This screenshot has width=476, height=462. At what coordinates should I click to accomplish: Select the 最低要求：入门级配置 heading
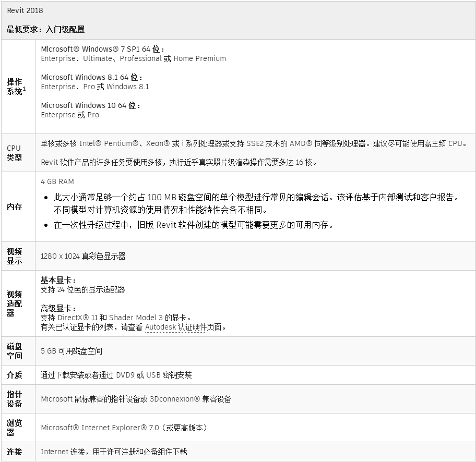tap(45, 29)
